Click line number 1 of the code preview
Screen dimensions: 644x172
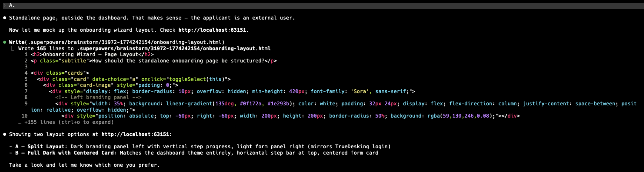26,54
